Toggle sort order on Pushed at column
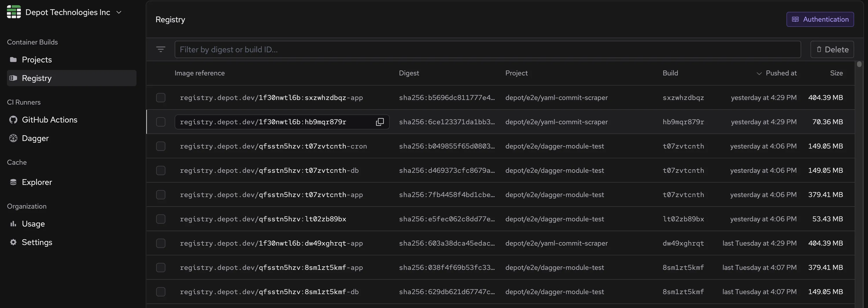 coord(780,73)
